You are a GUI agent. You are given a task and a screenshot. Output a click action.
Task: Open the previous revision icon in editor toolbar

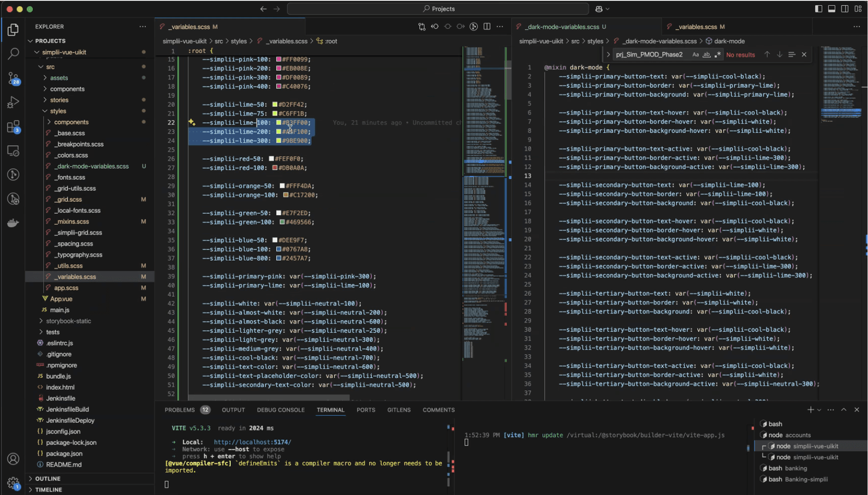(x=435, y=27)
